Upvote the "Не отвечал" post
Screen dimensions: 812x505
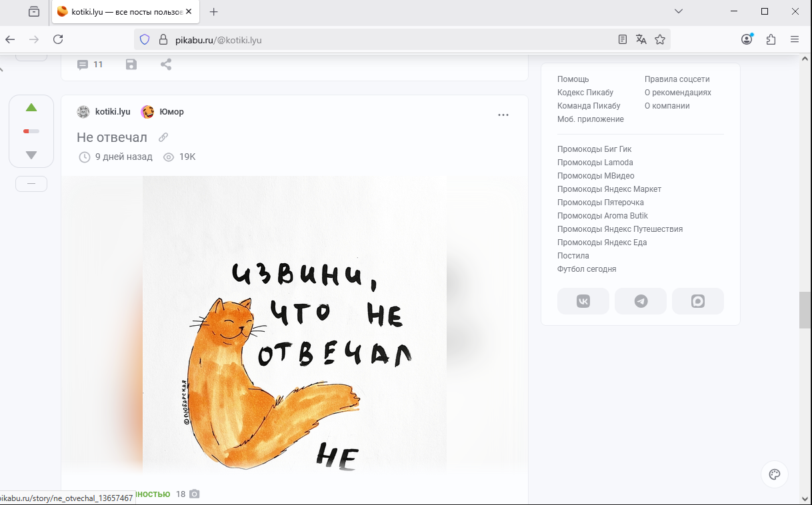pyautogui.click(x=31, y=108)
